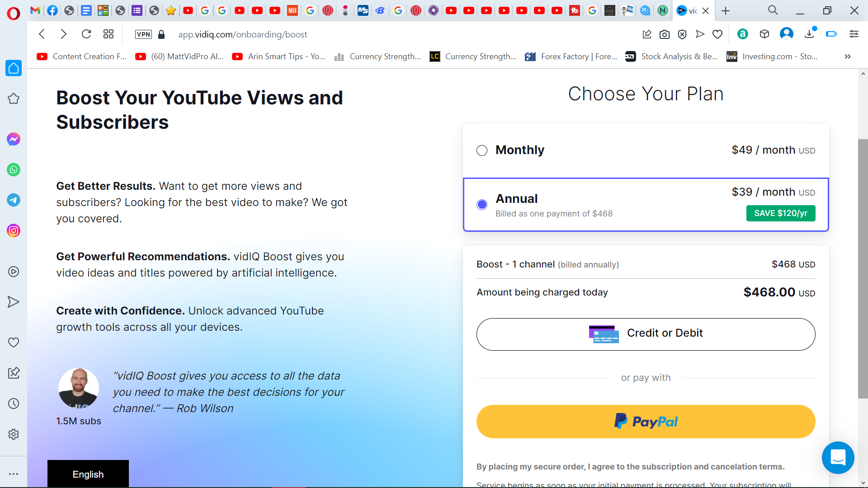
Task: Open the English language selector
Action: [x=88, y=474]
